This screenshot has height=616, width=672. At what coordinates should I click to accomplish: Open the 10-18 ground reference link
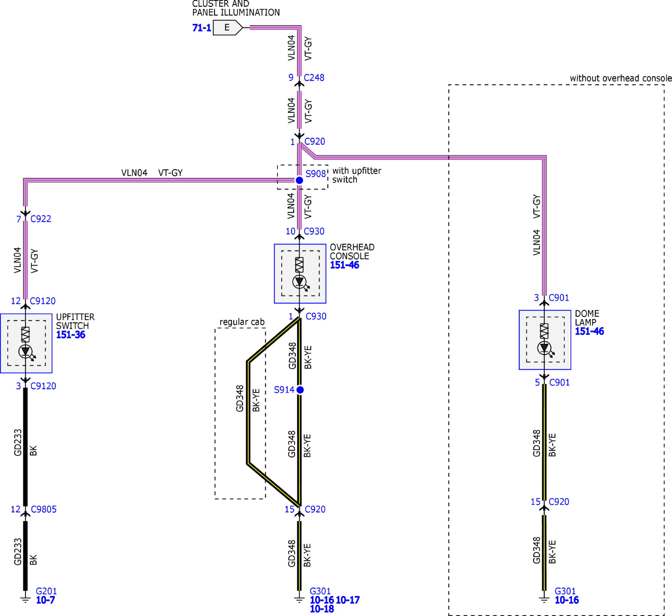pos(322,609)
